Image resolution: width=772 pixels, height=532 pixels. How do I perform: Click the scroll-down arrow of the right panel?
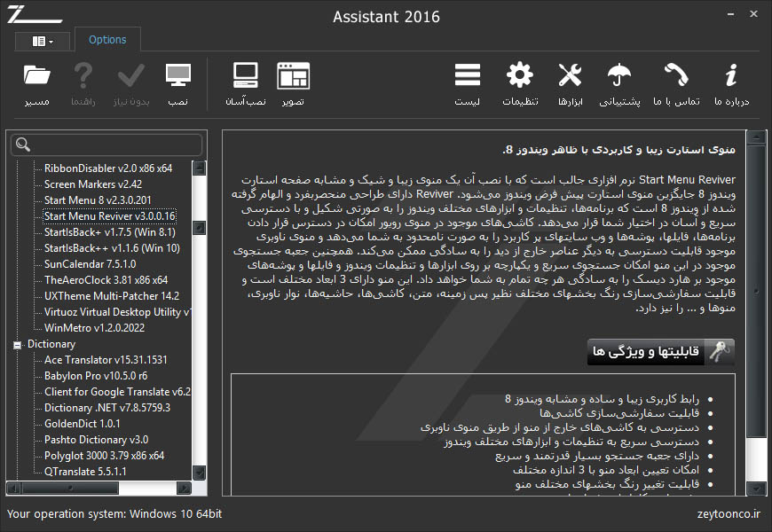click(x=756, y=487)
